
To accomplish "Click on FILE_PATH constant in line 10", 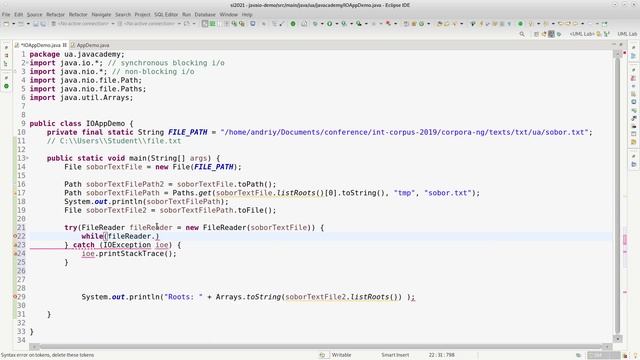I will pos(187,132).
